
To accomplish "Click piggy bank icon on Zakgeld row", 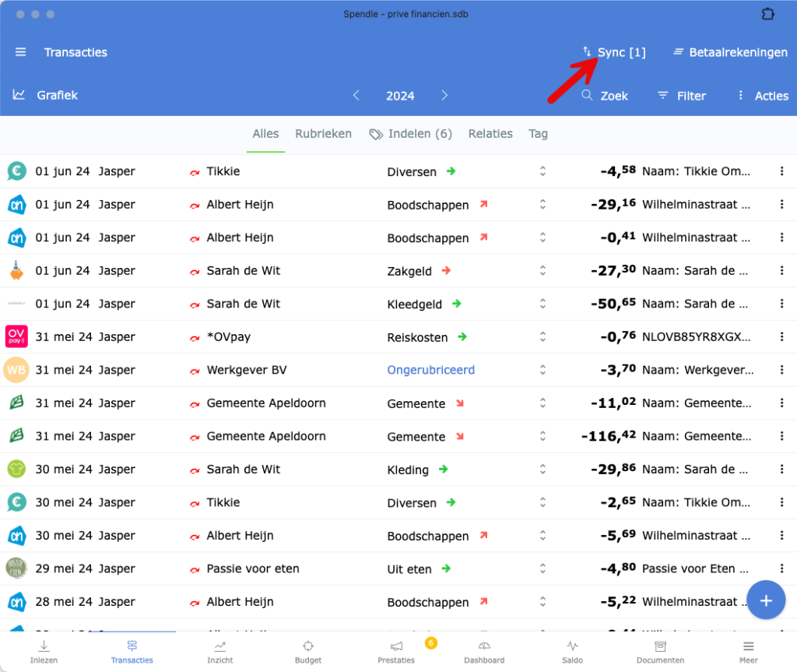I will [17, 271].
